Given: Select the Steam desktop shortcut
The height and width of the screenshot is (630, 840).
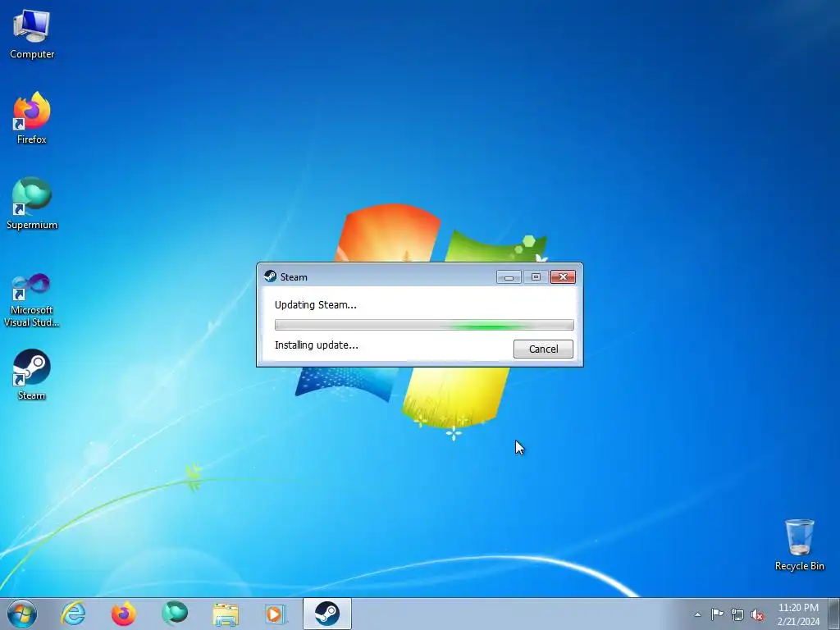Looking at the screenshot, I should pyautogui.click(x=32, y=374).
